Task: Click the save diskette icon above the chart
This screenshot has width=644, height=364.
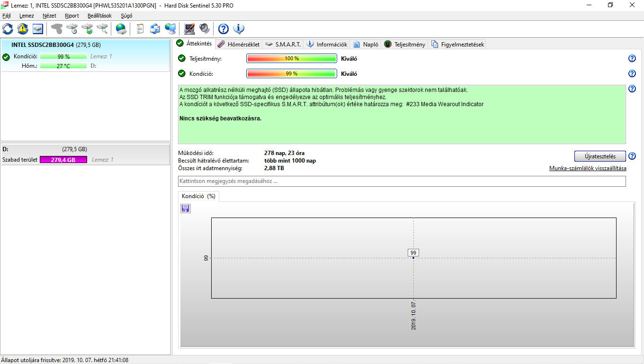Action: tap(186, 208)
